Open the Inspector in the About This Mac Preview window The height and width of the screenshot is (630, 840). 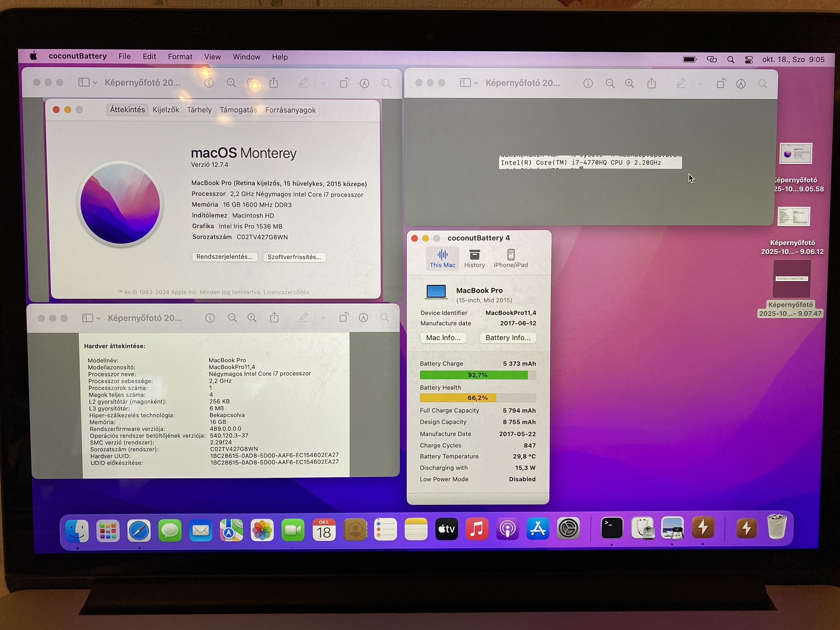tap(209, 83)
